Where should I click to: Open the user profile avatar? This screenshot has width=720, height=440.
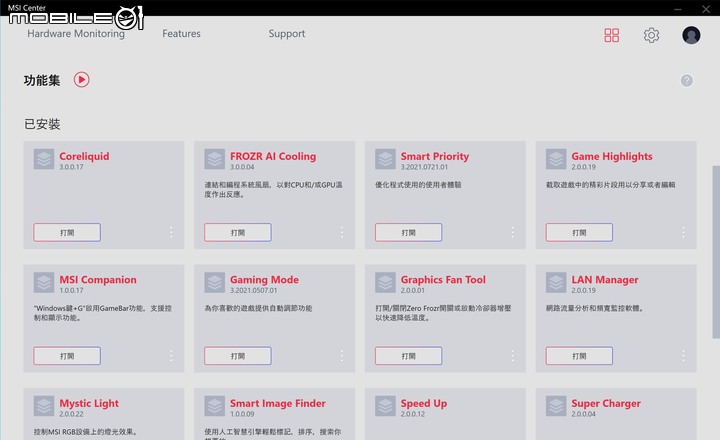691,35
